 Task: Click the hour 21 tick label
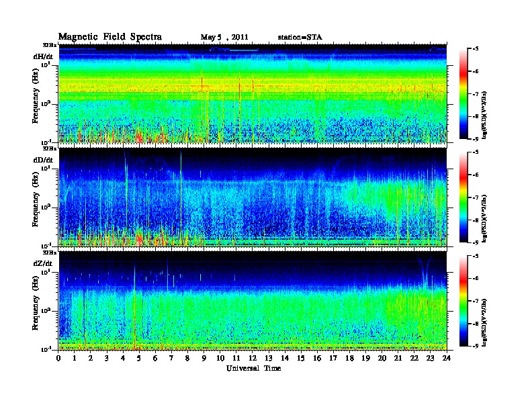pyautogui.click(x=398, y=359)
